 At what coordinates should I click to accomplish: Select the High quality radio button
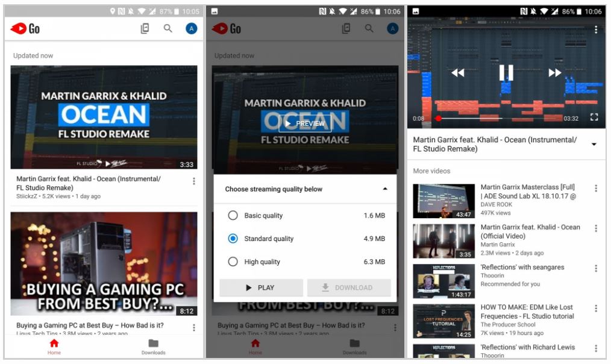click(233, 262)
